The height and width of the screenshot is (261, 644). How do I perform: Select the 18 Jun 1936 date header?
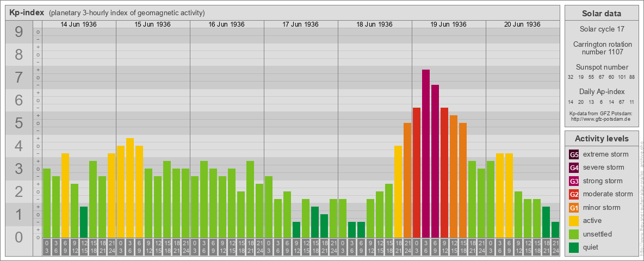tap(375, 24)
